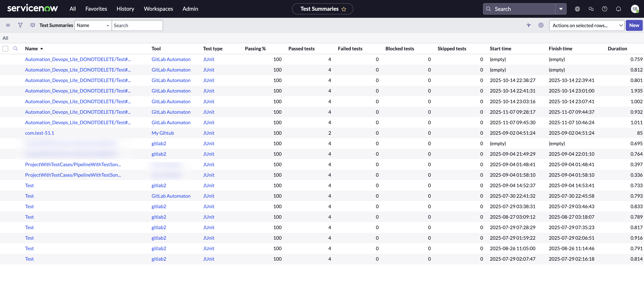The height and width of the screenshot is (281, 644).
Task: Open the Favorites menu
Action: point(96,9)
